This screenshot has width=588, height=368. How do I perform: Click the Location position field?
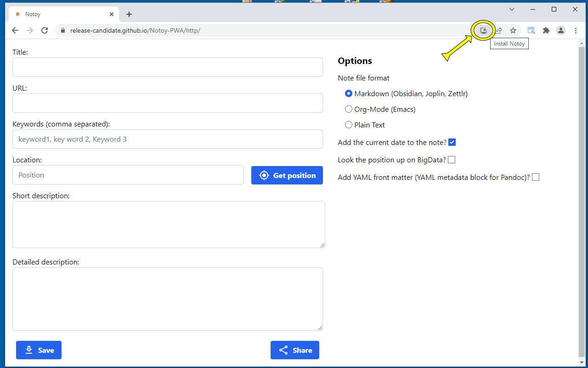click(128, 175)
